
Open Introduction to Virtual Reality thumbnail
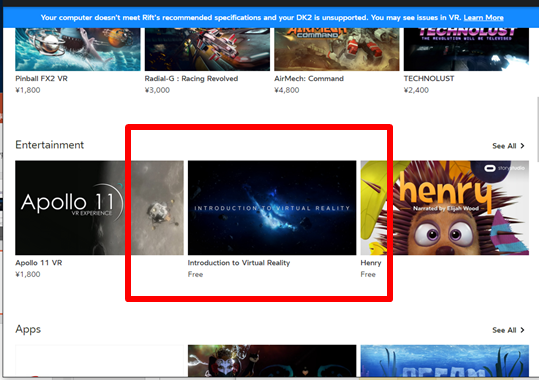pyautogui.click(x=272, y=208)
